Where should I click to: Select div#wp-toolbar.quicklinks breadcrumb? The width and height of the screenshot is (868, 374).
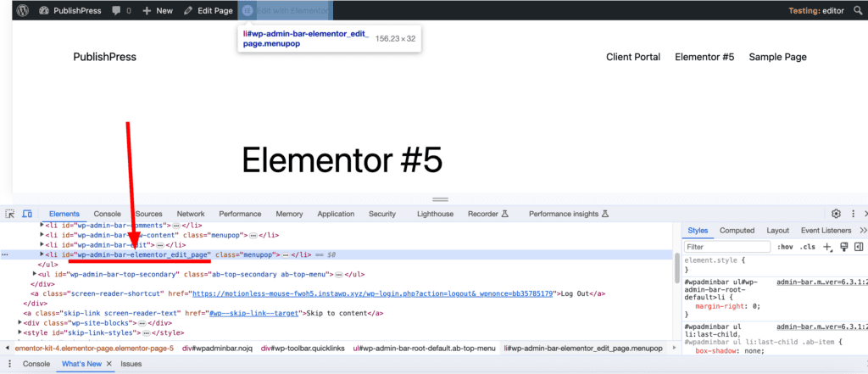(303, 349)
